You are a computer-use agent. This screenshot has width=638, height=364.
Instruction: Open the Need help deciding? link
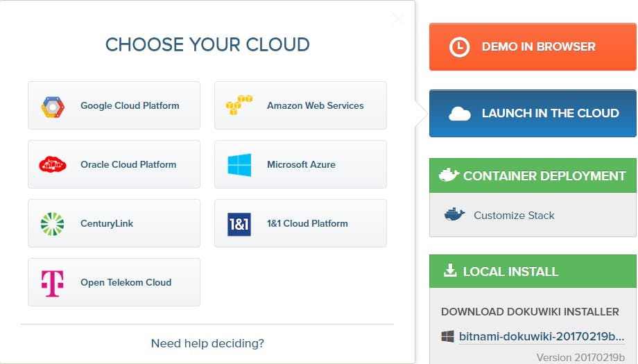point(207,343)
